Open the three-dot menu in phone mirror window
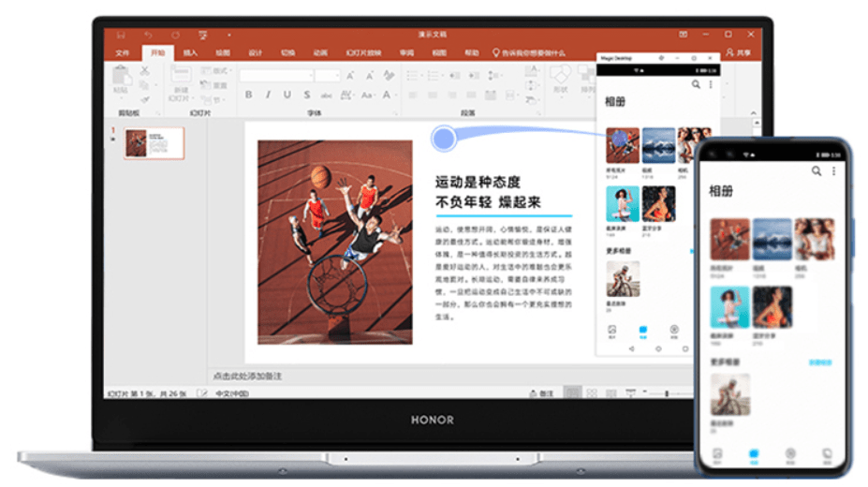Image resolution: width=868 pixels, height=487 pixels. click(710, 84)
